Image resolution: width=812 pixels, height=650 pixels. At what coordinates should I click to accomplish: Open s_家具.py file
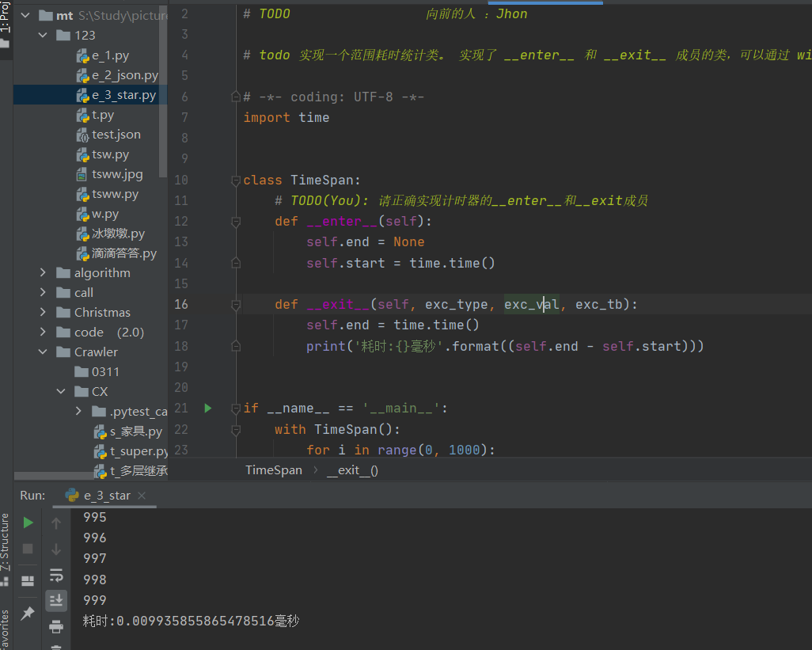coord(128,431)
